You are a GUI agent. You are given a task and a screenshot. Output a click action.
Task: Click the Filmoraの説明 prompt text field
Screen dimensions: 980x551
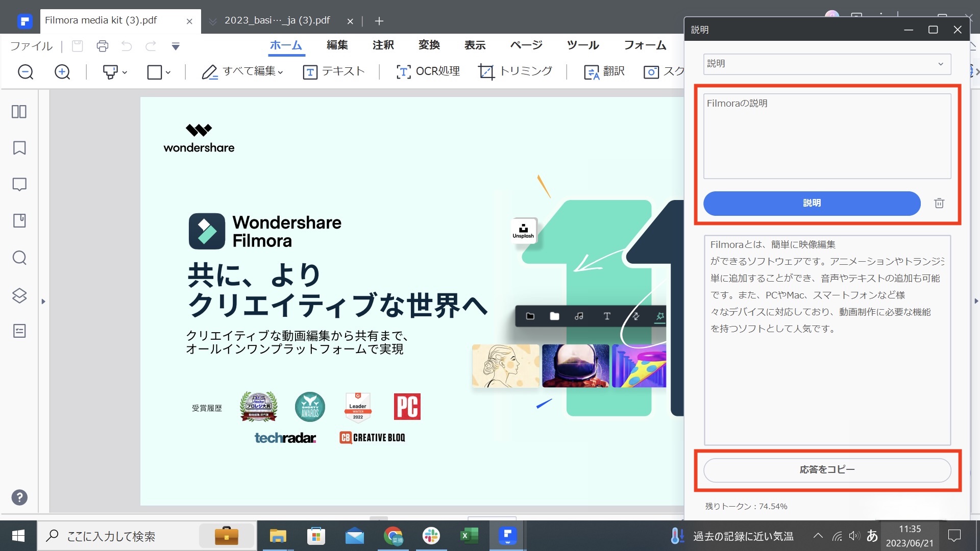point(827,136)
